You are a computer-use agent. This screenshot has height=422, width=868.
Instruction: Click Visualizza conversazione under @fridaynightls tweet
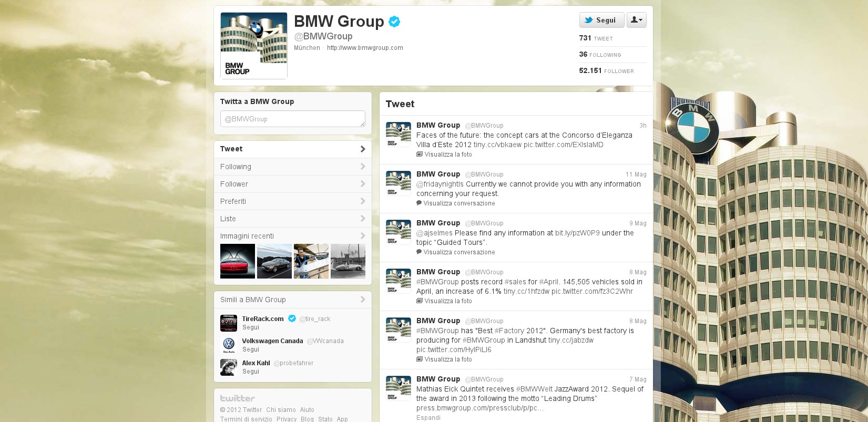459,203
